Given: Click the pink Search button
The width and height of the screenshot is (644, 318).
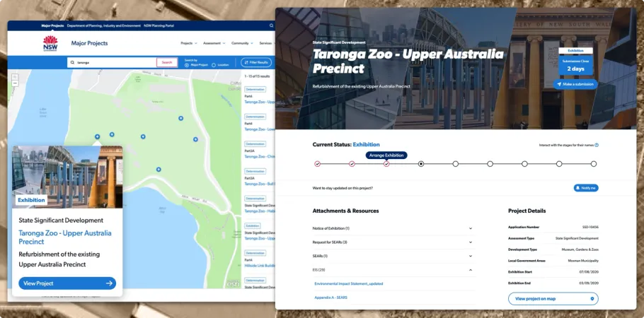Looking at the screenshot, I should pyautogui.click(x=167, y=62).
